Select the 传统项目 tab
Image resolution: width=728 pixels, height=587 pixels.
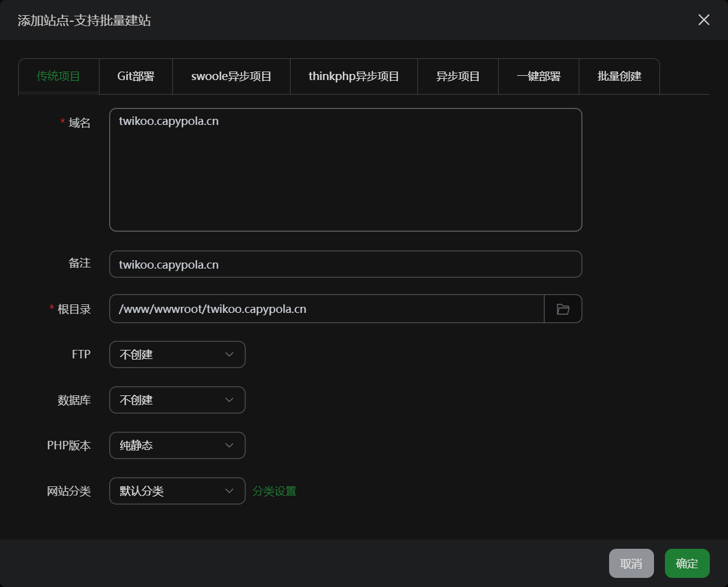tap(59, 76)
